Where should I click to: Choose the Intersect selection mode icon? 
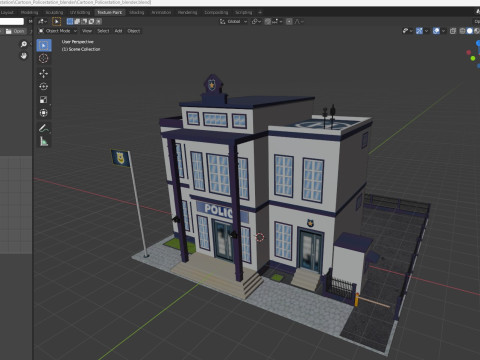point(98,22)
